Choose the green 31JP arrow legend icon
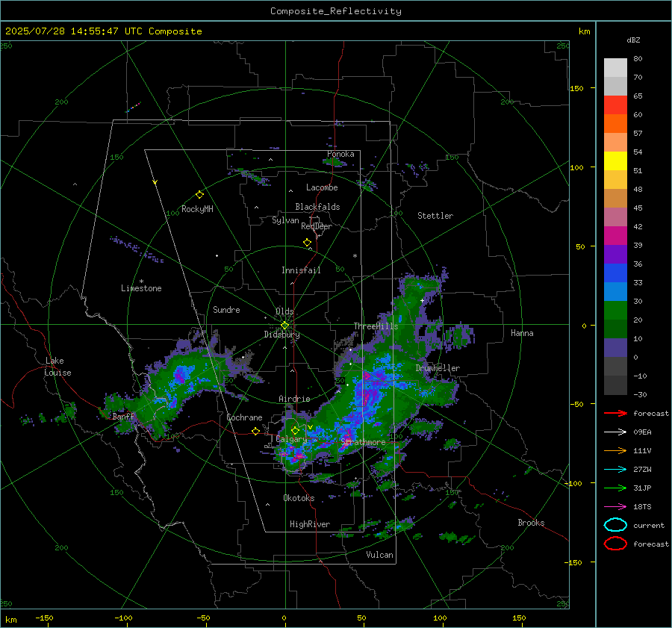The width and height of the screenshot is (672, 628). pyautogui.click(x=615, y=488)
